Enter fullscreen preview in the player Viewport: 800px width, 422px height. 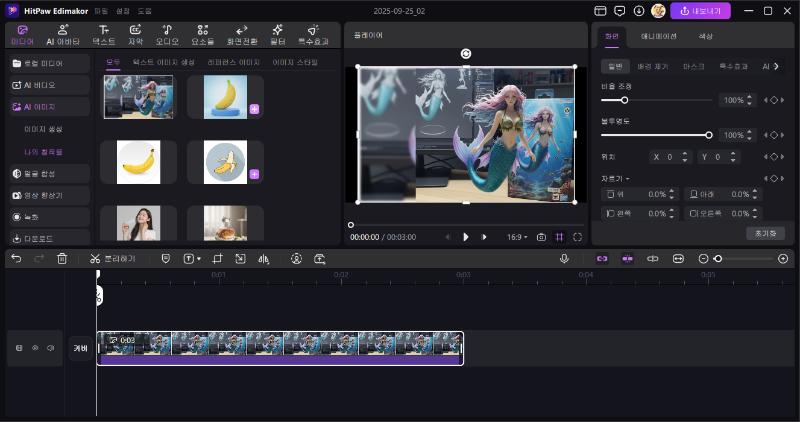coord(577,237)
